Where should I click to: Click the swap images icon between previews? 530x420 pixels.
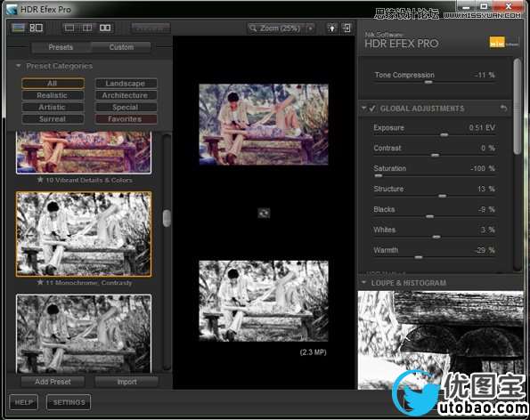coord(264,213)
